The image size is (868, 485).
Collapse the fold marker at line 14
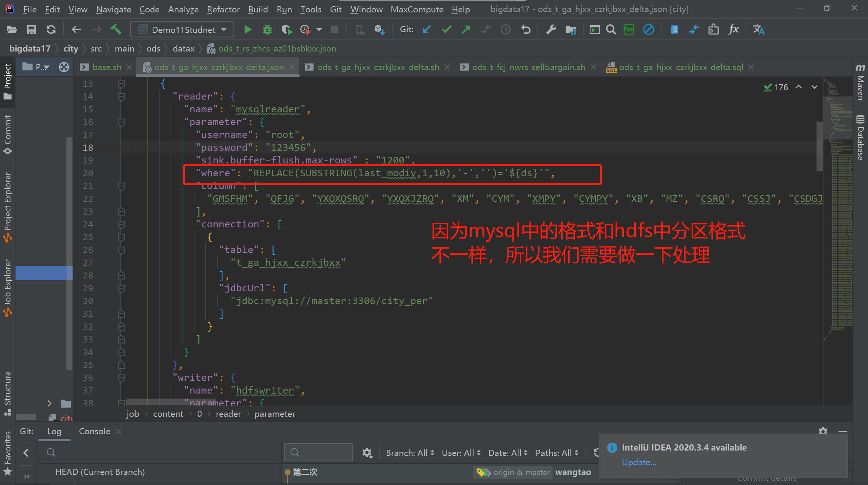click(x=121, y=96)
